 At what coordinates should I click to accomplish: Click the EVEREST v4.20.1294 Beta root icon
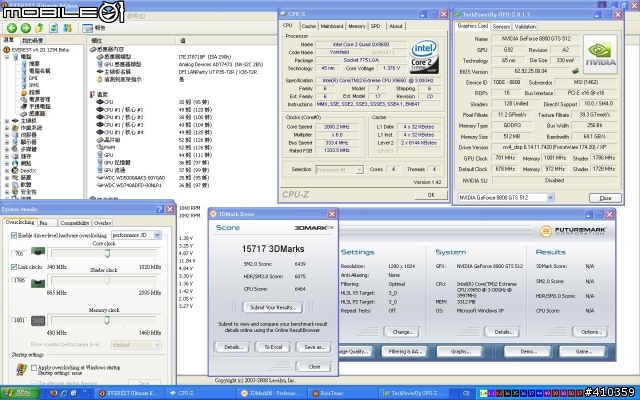tap(6, 50)
